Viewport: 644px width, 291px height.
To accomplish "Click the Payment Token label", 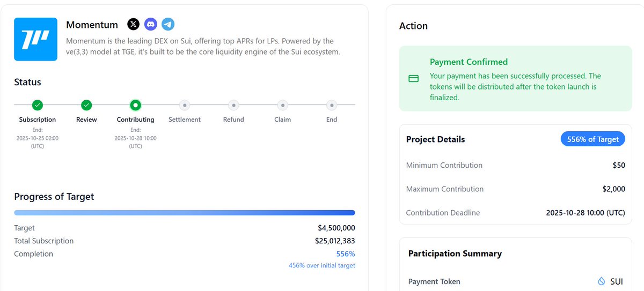I will coord(434,281).
